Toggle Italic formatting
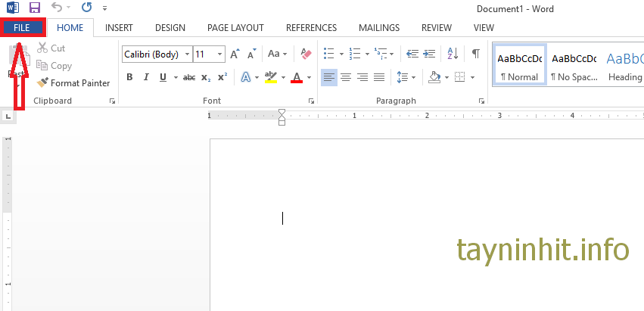Image resolution: width=644 pixels, height=311 pixels. point(146,77)
